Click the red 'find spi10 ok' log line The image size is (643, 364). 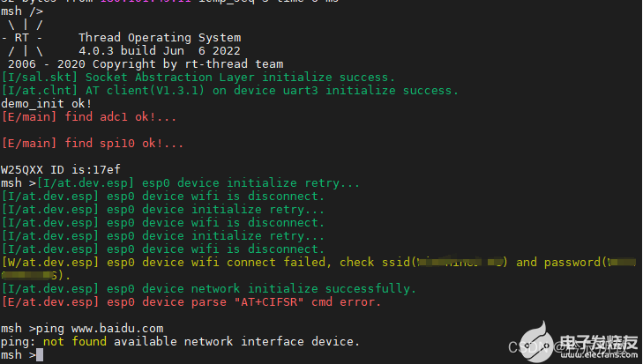pos(93,143)
